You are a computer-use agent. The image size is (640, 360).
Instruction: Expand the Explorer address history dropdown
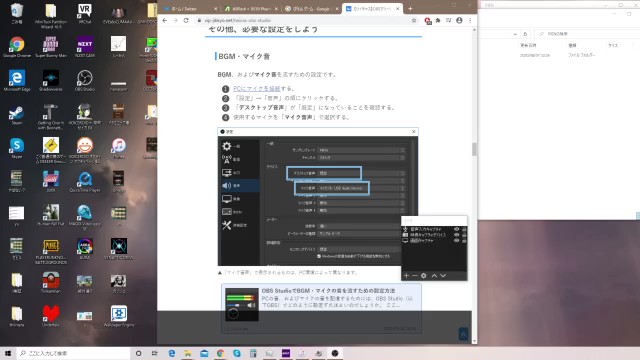click(x=515, y=34)
